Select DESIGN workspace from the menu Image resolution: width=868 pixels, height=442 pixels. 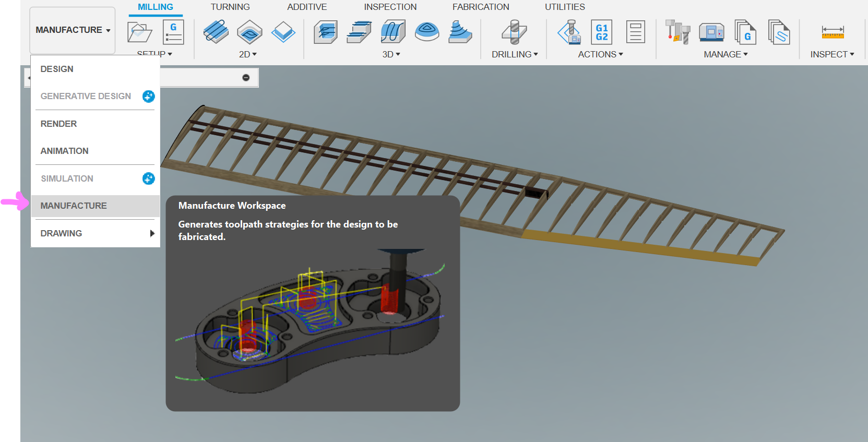(x=57, y=69)
